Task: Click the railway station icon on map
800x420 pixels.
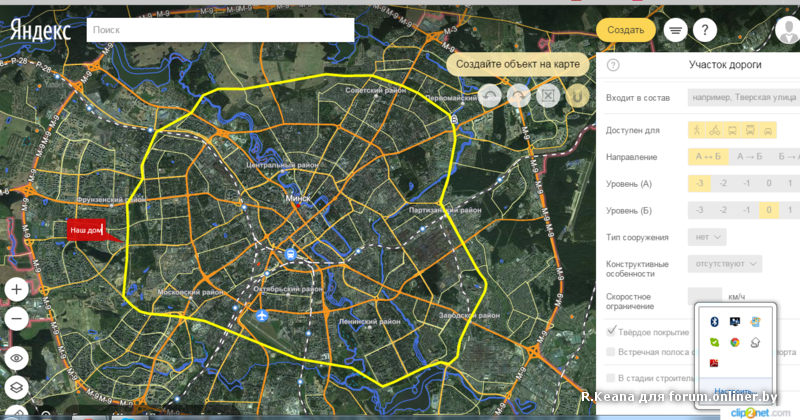Action: point(291,254)
